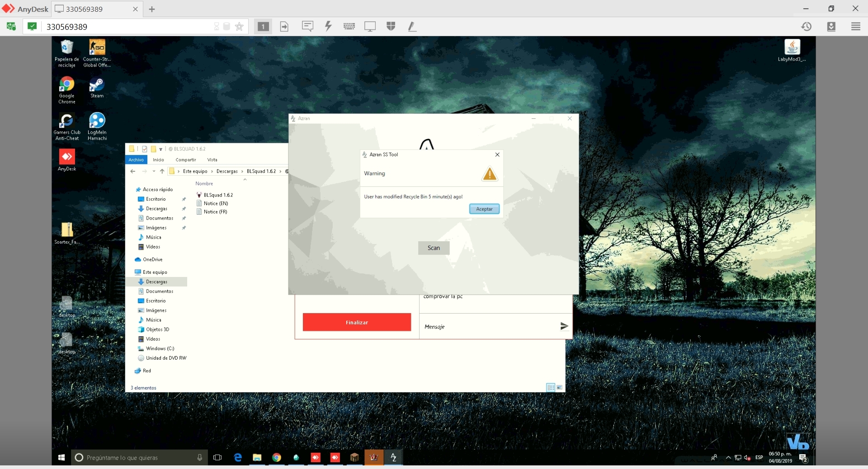Viewport: 868px width, 469px height.
Task: Open the Windows Start menu
Action: coord(61,458)
